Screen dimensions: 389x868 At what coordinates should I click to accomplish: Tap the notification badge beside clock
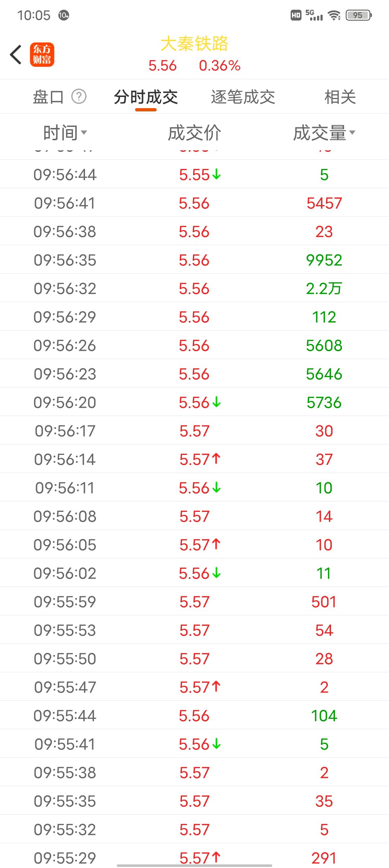tap(64, 15)
